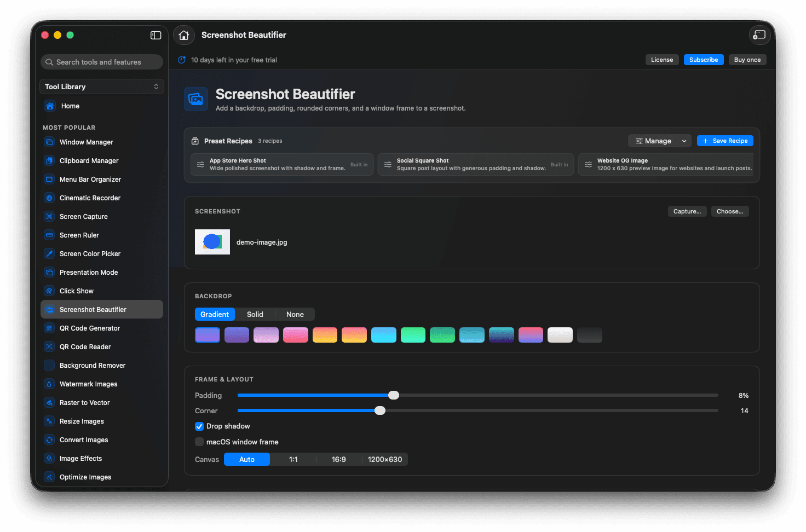Select Screenshot Beautifier in the sidebar
Screen dimensions: 806x532
point(102,309)
